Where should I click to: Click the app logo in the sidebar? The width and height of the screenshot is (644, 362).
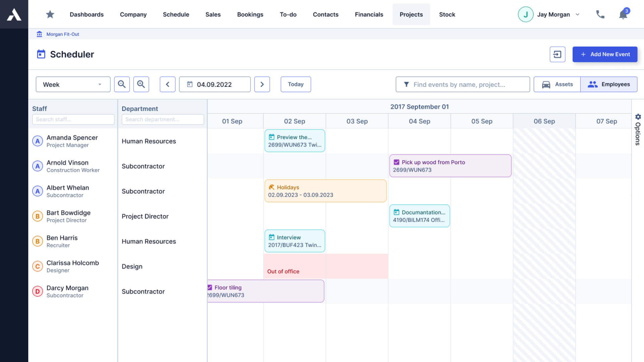[x=14, y=14]
